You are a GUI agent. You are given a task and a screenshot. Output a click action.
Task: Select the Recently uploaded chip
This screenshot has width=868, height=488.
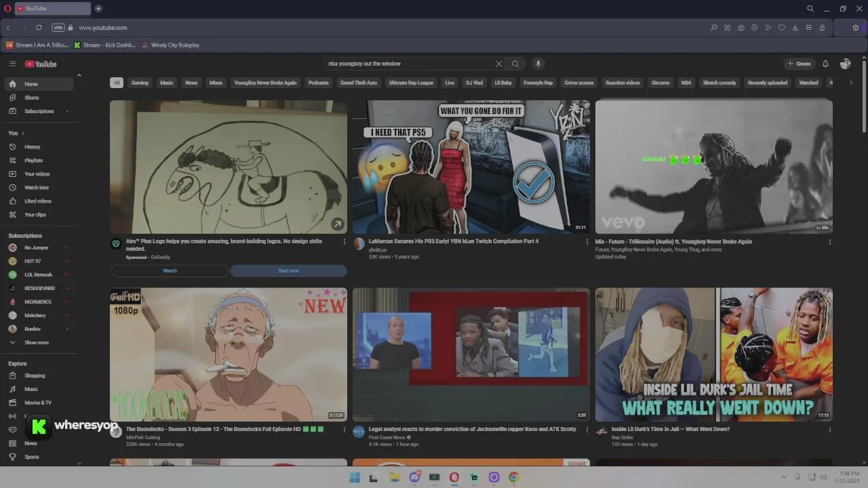click(768, 83)
